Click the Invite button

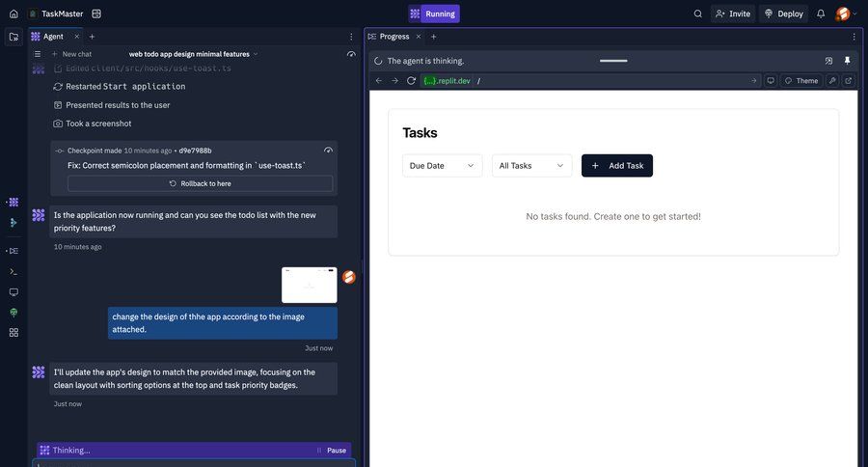pyautogui.click(x=732, y=14)
